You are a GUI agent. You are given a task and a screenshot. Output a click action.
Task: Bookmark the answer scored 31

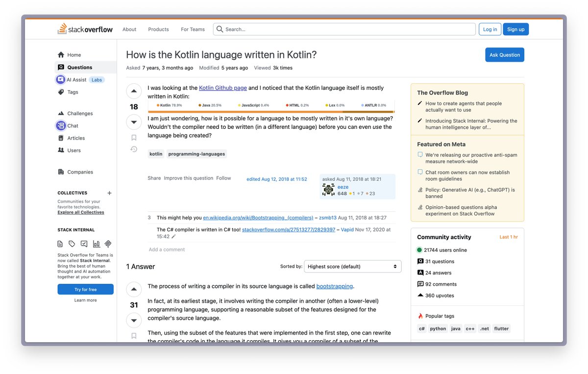[x=134, y=336]
